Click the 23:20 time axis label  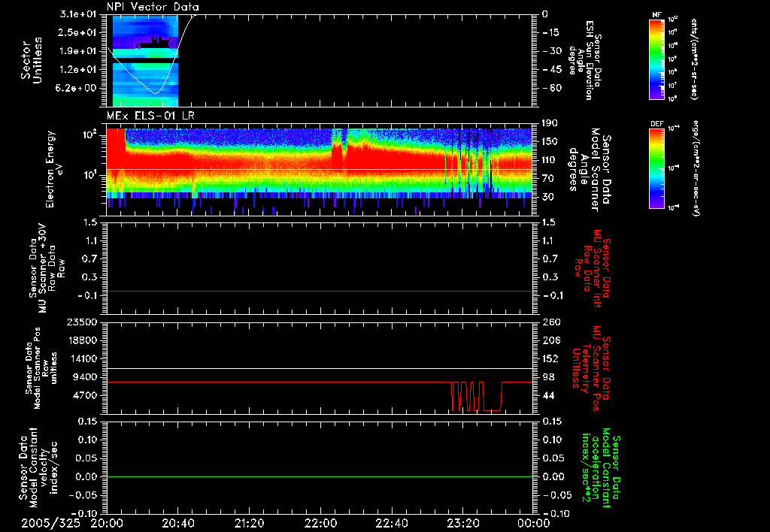point(462,523)
